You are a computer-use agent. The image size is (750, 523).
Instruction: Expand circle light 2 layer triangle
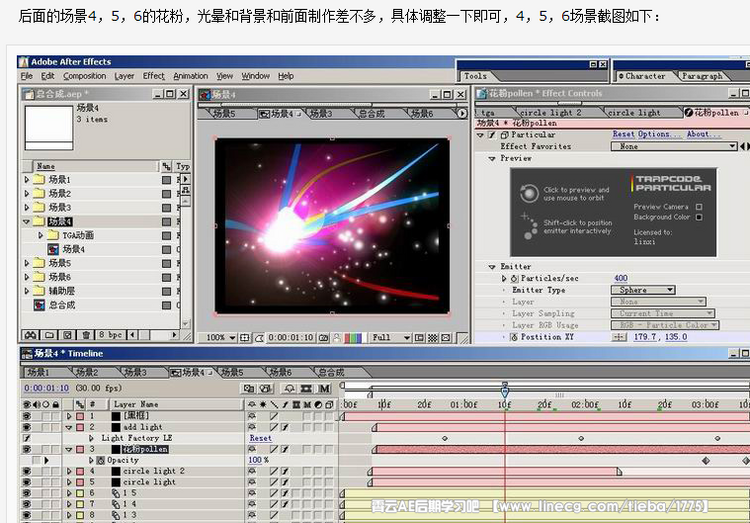point(69,471)
